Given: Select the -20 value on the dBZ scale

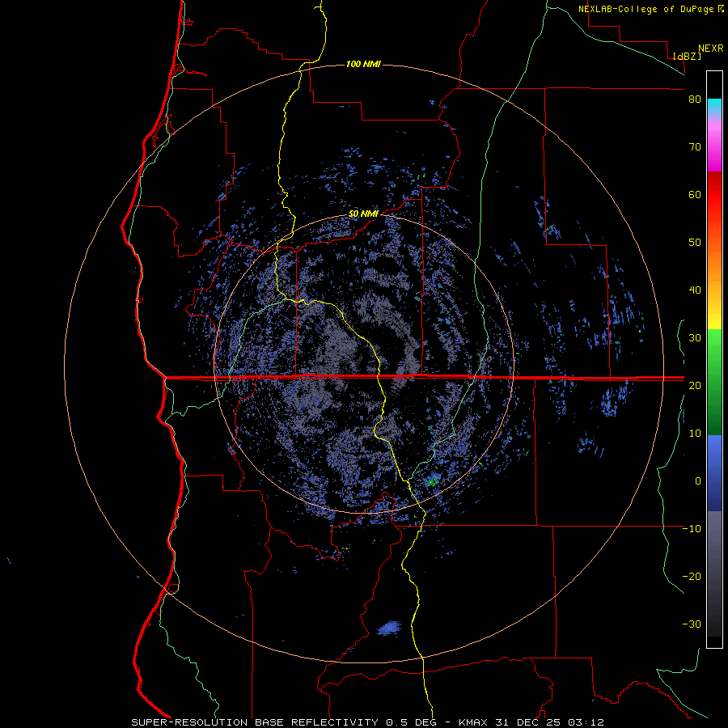Looking at the screenshot, I should click(x=692, y=577).
